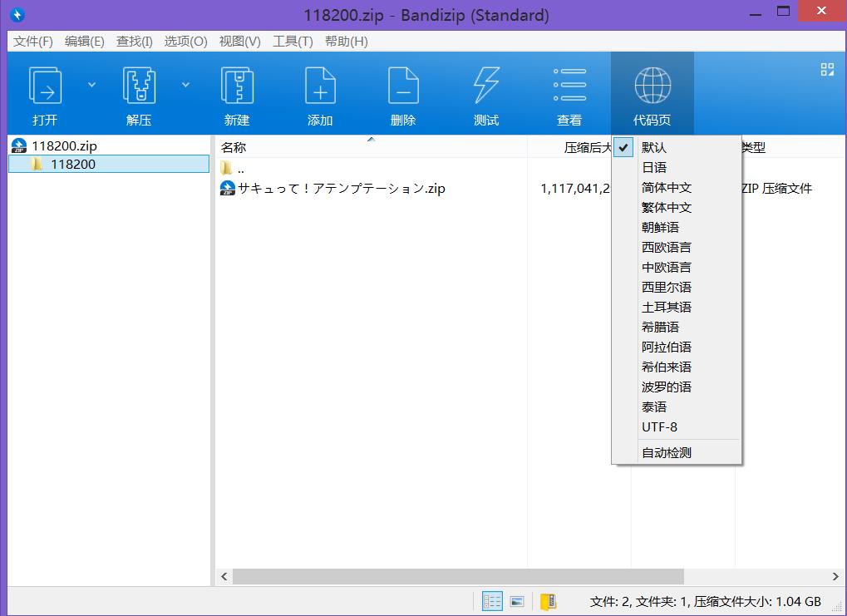Select the 118200 folder in the tree
Viewport: 847px width, 616px height.
73,165
